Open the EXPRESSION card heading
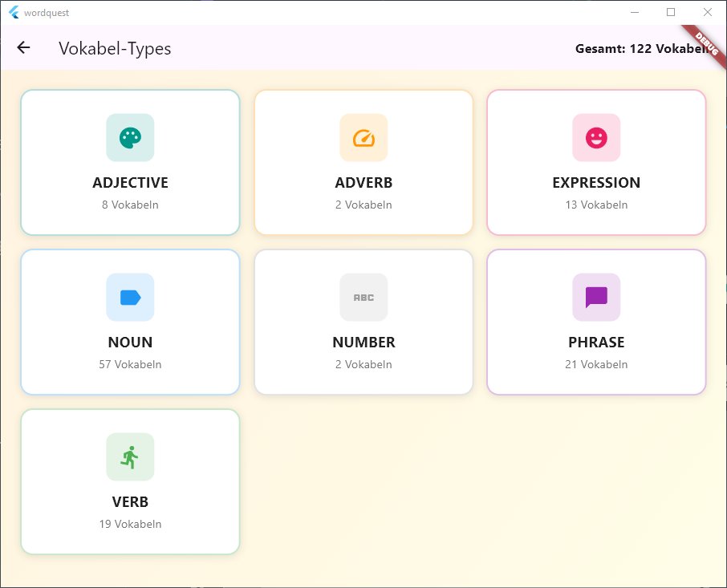This screenshot has height=588, width=727. [596, 183]
